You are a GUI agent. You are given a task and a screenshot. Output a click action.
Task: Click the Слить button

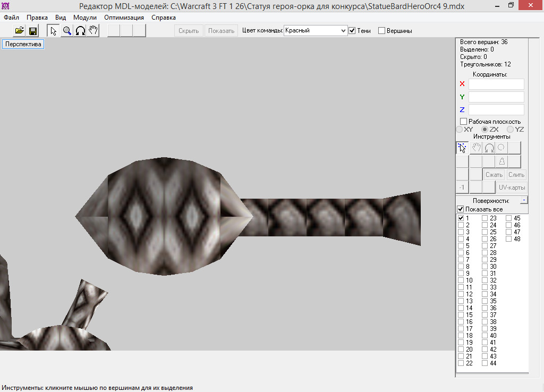pyautogui.click(x=516, y=175)
